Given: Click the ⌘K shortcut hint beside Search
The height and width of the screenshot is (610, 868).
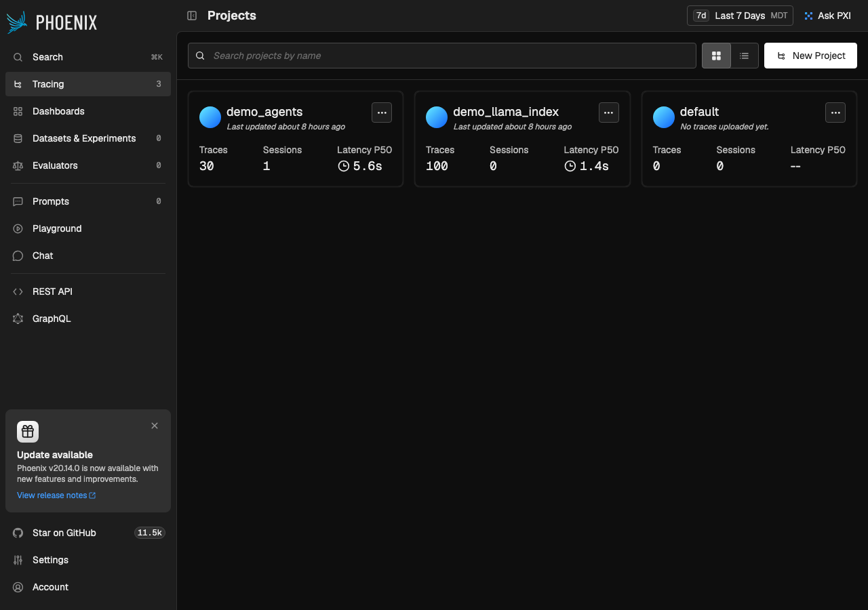Looking at the screenshot, I should (157, 57).
